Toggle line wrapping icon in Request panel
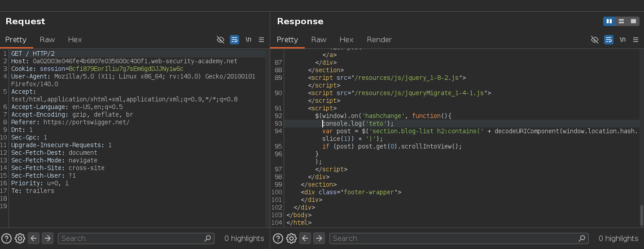Viewport: 644px width, 249px height. (x=234, y=39)
